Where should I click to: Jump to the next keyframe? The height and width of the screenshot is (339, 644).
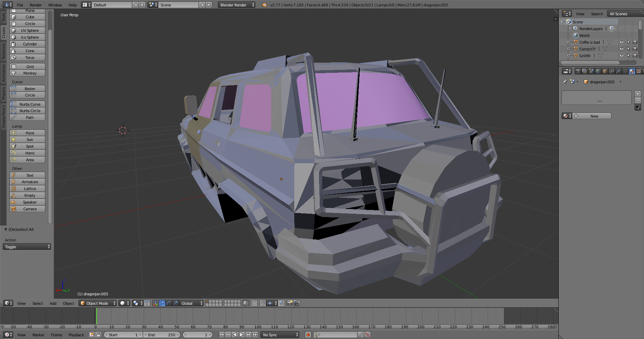pos(248,335)
